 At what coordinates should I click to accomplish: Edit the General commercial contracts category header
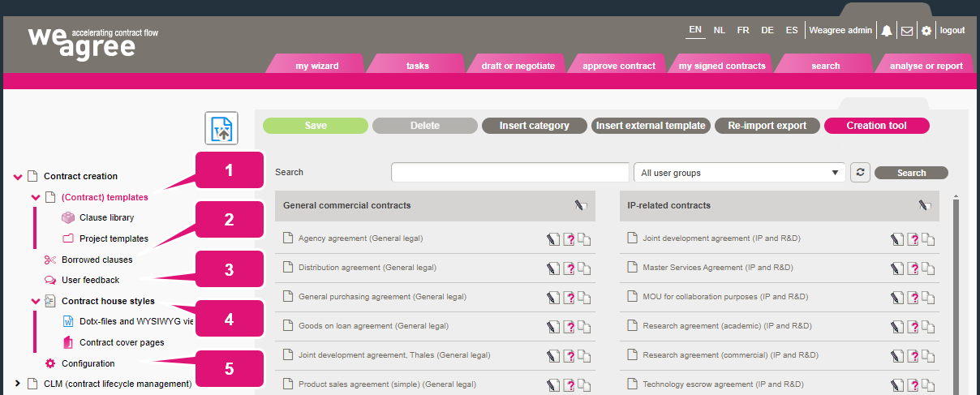point(580,206)
